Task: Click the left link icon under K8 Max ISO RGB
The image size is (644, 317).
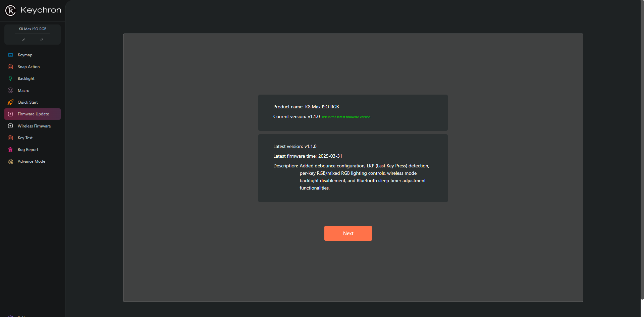Action: pyautogui.click(x=24, y=40)
